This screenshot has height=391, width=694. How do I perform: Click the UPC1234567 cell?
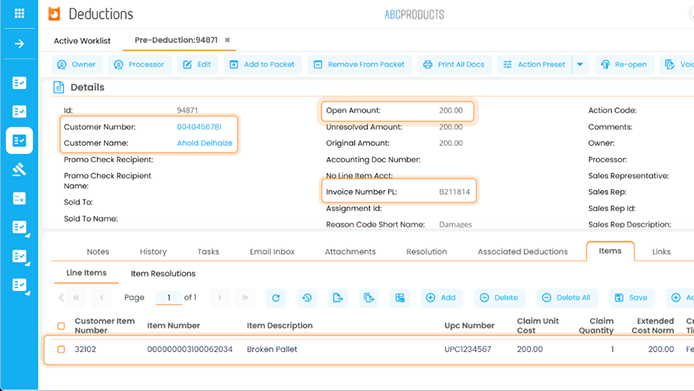coord(468,349)
